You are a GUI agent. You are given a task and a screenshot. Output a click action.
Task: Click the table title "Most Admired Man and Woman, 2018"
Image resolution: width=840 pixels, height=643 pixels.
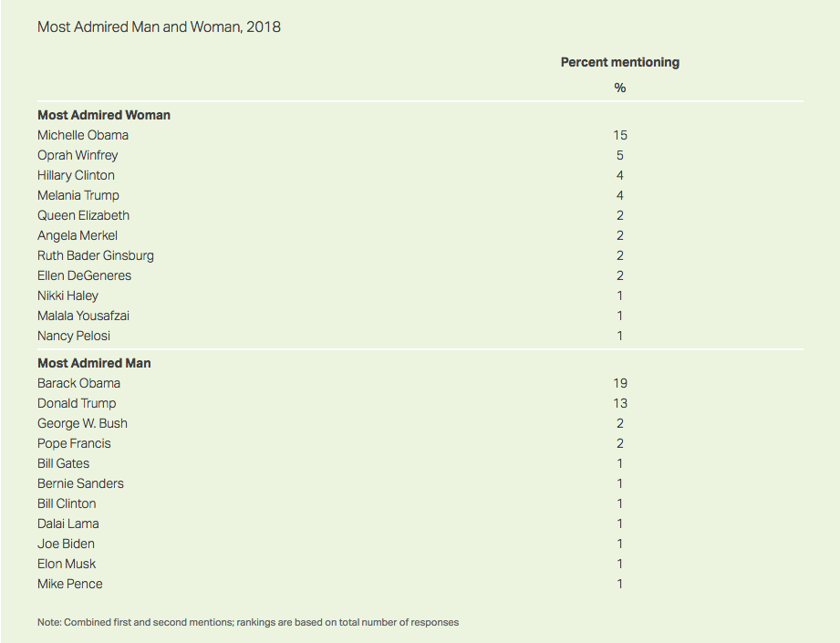point(159,27)
